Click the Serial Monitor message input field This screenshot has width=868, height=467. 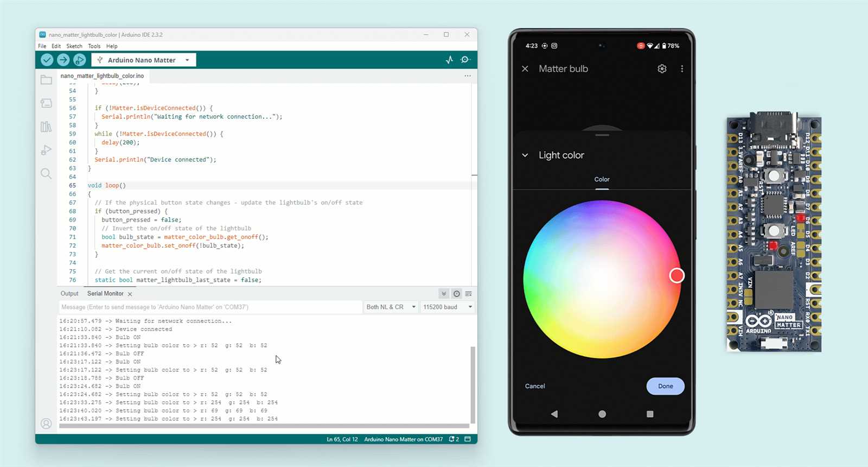coord(210,307)
